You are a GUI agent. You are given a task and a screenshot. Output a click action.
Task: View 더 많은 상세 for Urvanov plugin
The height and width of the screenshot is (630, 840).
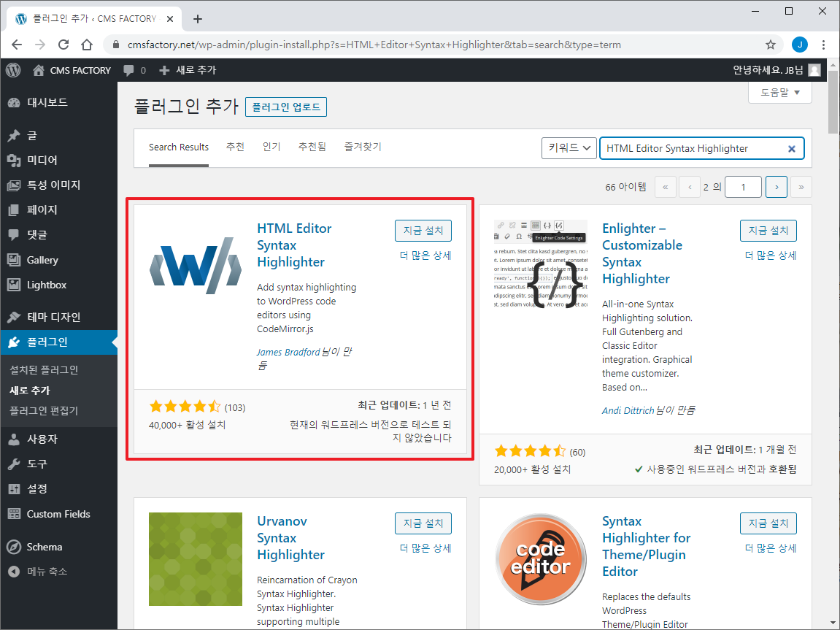425,548
